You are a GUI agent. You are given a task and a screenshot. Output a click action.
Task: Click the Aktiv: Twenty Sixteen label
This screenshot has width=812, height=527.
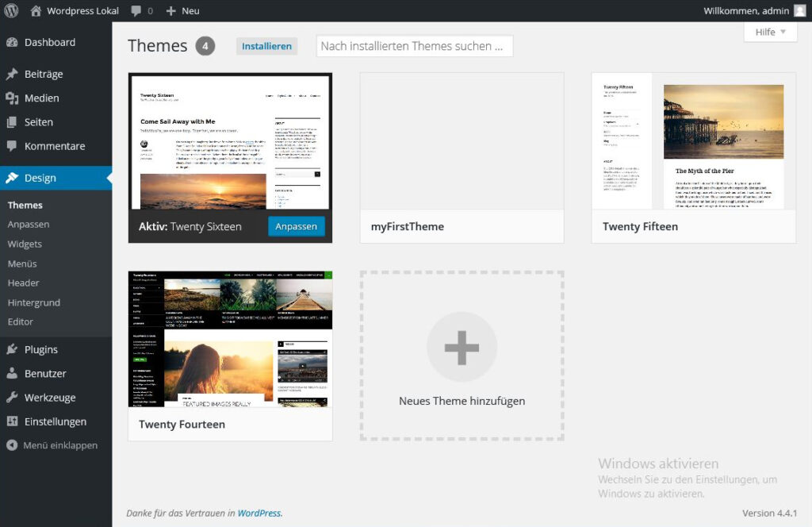(190, 226)
